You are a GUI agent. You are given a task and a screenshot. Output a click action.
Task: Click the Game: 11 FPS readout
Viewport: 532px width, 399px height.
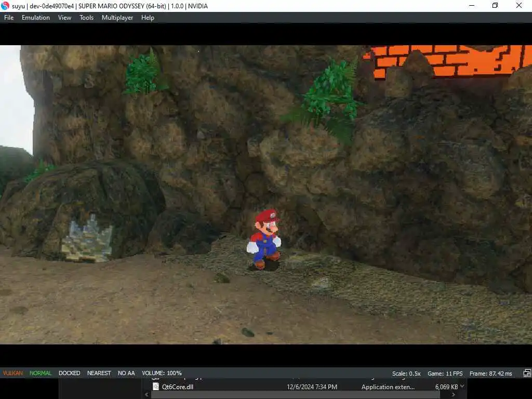[x=445, y=374]
